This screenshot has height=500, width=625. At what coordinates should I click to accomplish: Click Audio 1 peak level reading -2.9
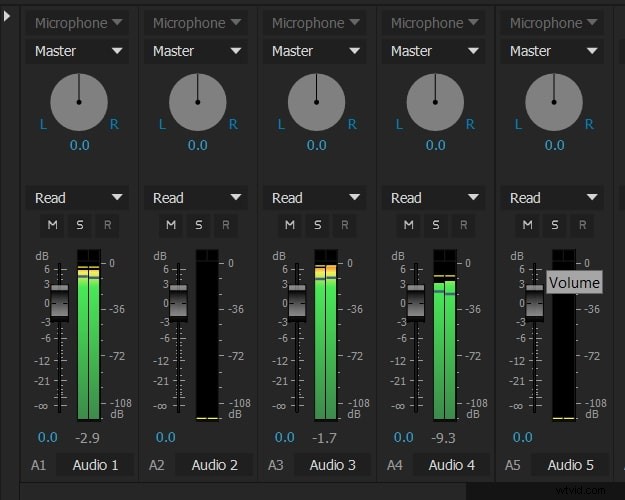[87, 438]
